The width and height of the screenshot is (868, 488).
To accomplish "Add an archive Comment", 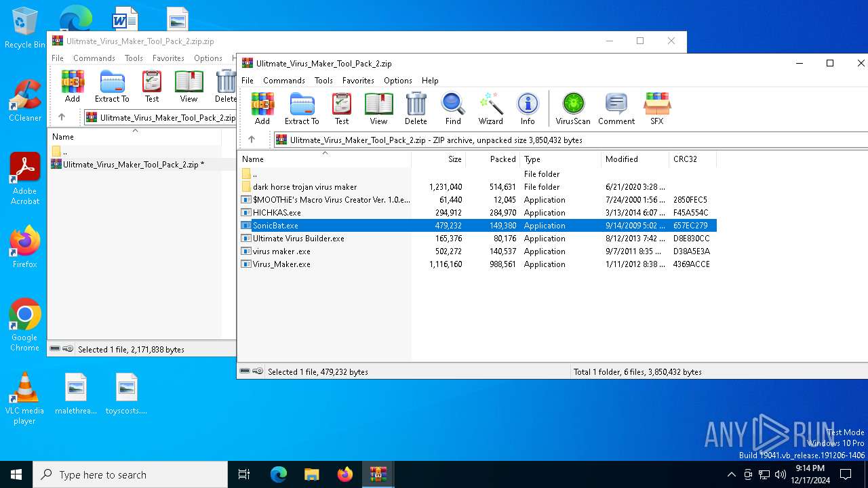I will pyautogui.click(x=616, y=108).
